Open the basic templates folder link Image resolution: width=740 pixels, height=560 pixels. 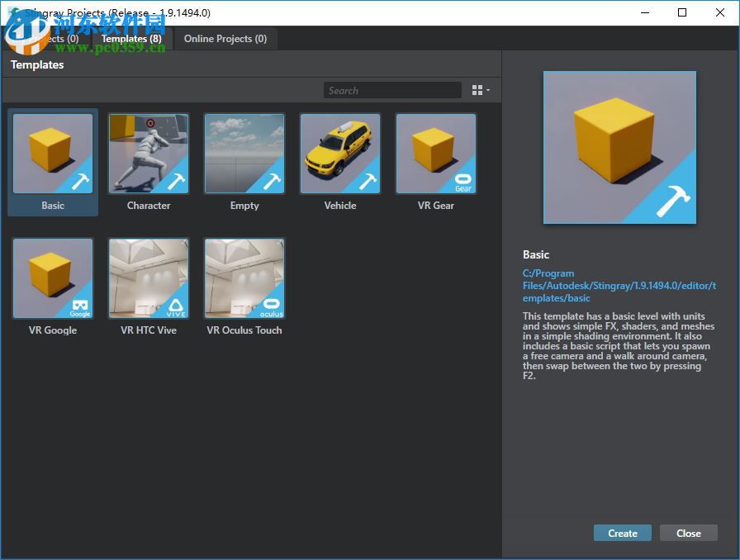(x=619, y=286)
